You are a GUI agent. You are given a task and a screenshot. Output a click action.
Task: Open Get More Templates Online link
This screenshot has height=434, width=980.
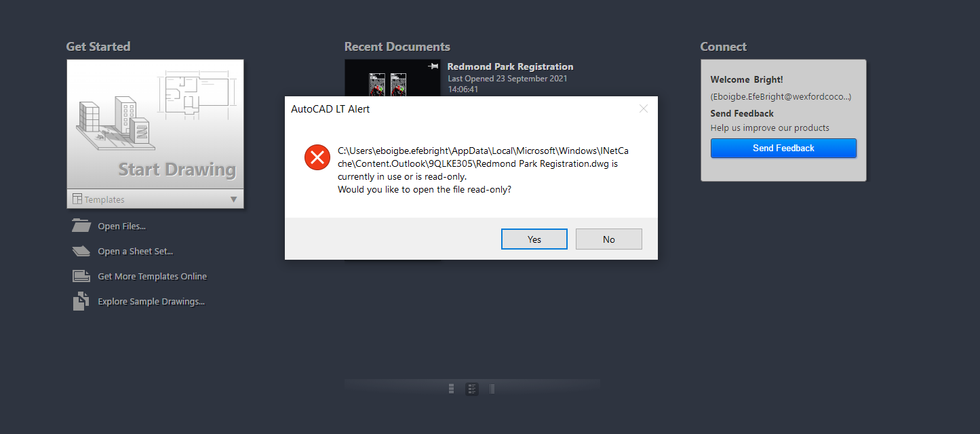pyautogui.click(x=153, y=277)
